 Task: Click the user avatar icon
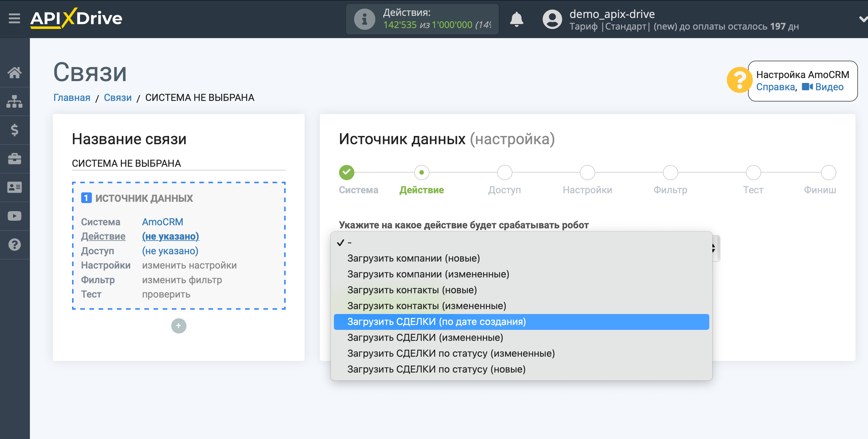552,19
